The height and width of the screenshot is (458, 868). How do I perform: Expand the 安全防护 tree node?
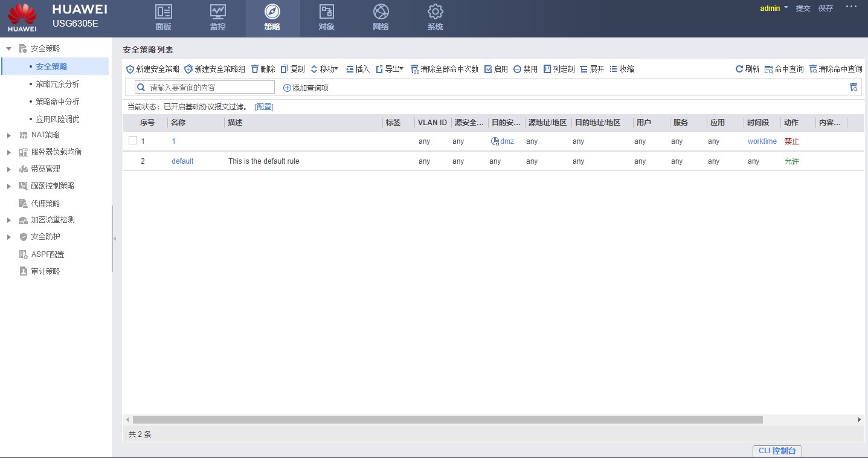point(8,237)
